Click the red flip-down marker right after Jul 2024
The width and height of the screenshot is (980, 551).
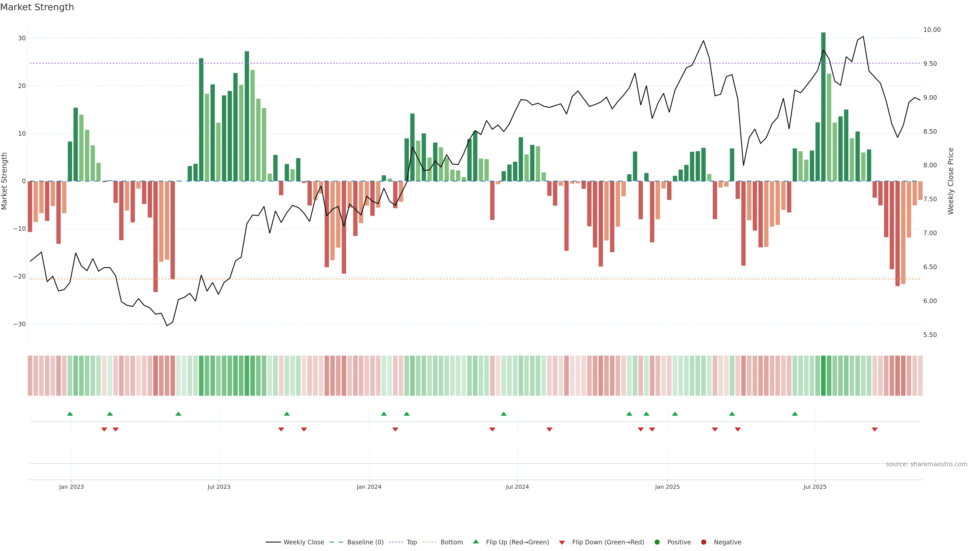[x=549, y=429]
